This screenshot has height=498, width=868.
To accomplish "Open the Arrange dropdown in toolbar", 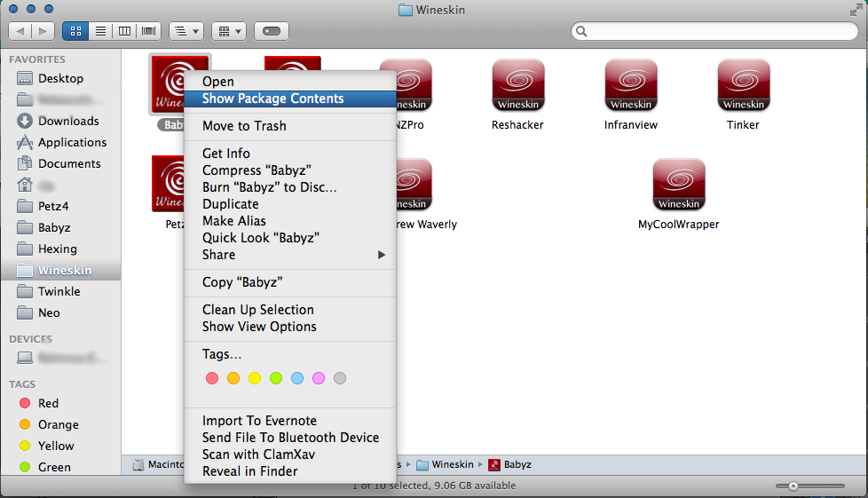I will tap(228, 31).
